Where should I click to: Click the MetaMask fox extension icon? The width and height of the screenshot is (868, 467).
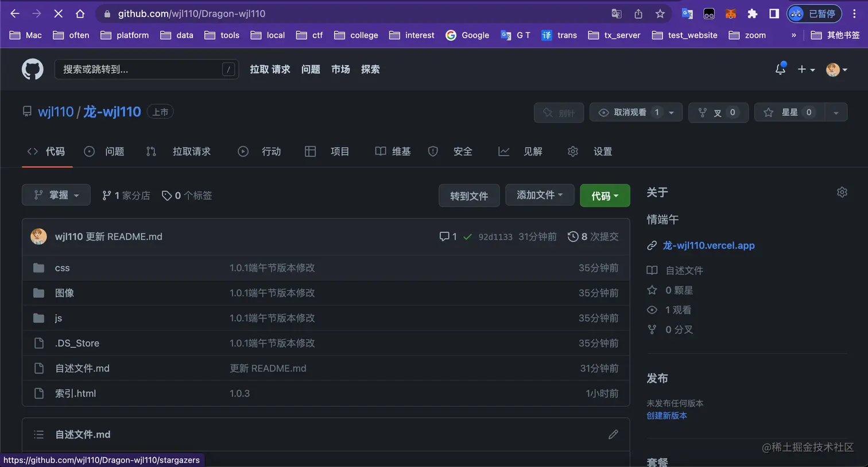(731, 14)
